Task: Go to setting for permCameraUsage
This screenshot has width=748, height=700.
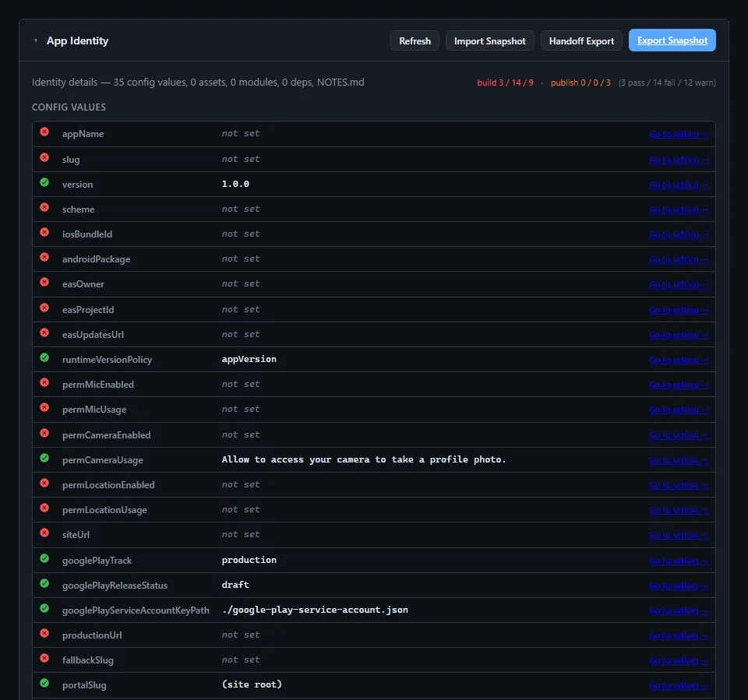Action: pyautogui.click(x=679, y=460)
